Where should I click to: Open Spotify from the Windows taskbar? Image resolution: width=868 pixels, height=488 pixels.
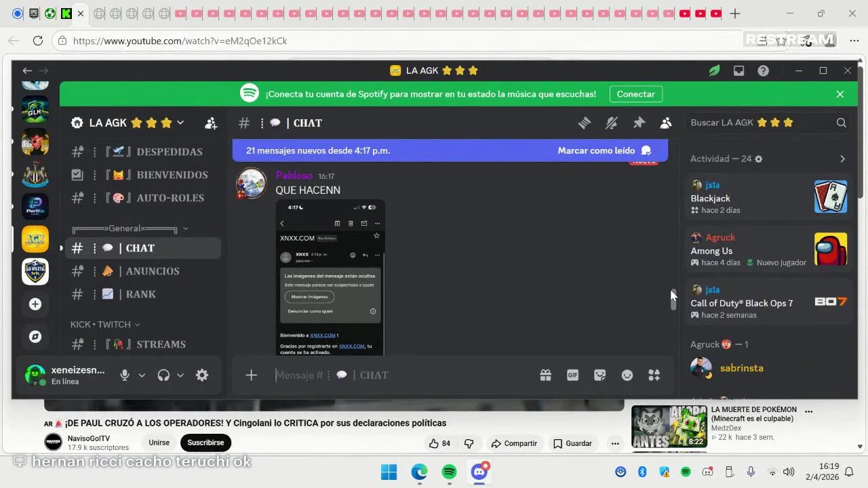coord(449,472)
